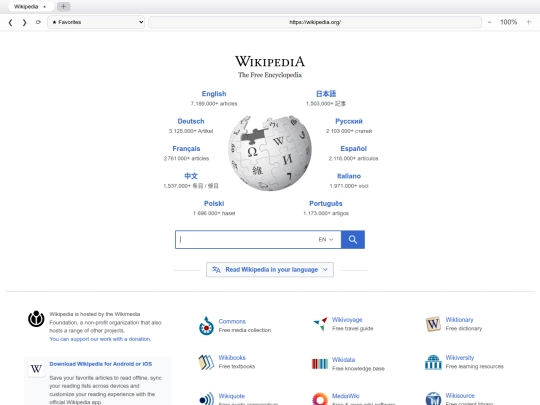Click the Free learning resources text
540x405 pixels.
click(475, 366)
